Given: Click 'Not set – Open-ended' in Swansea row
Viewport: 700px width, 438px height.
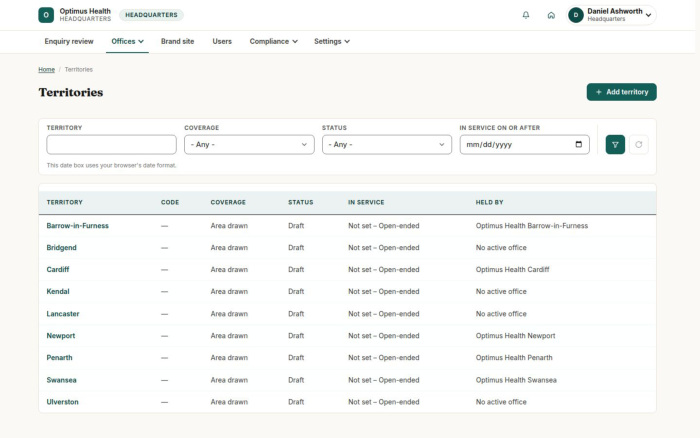Looking at the screenshot, I should coord(383,380).
